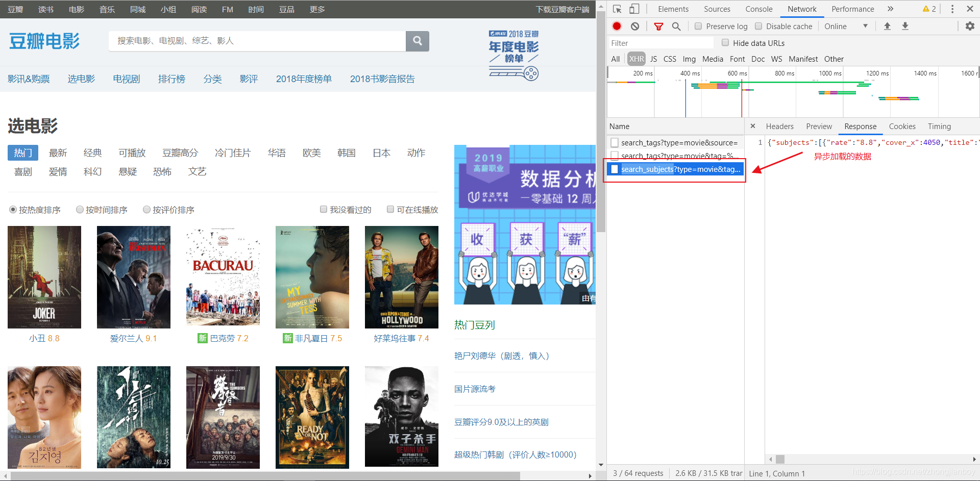The width and height of the screenshot is (980, 481).
Task: Open the 更多 menu in top bar
Action: (317, 9)
